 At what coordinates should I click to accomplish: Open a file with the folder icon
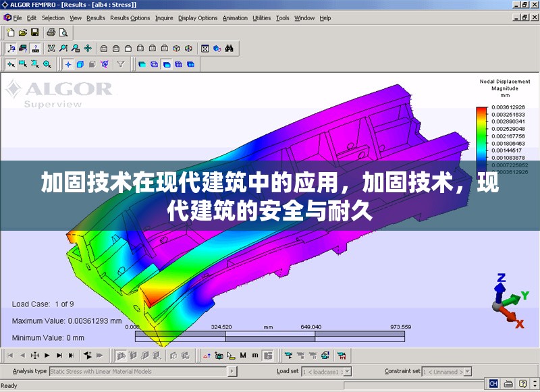coord(23,32)
